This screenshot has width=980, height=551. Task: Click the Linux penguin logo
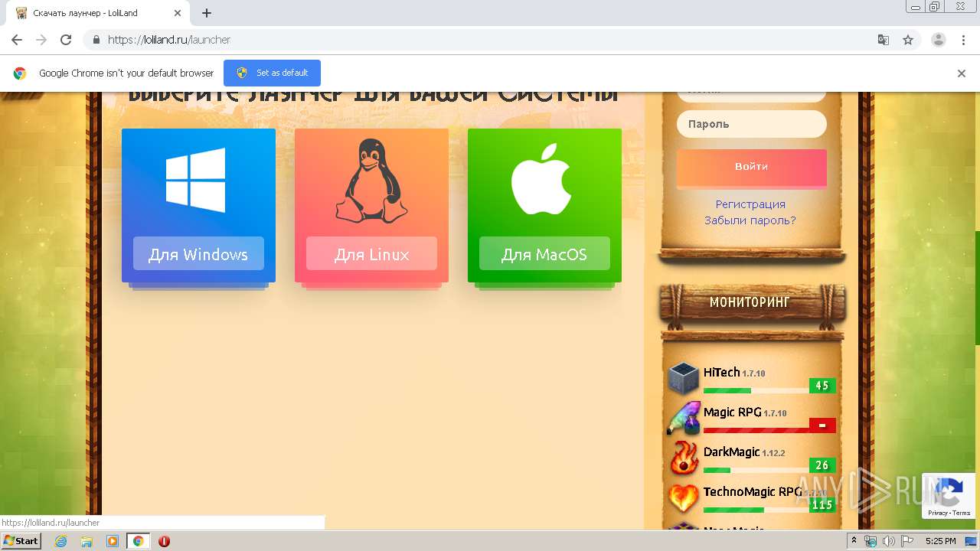pyautogui.click(x=371, y=181)
